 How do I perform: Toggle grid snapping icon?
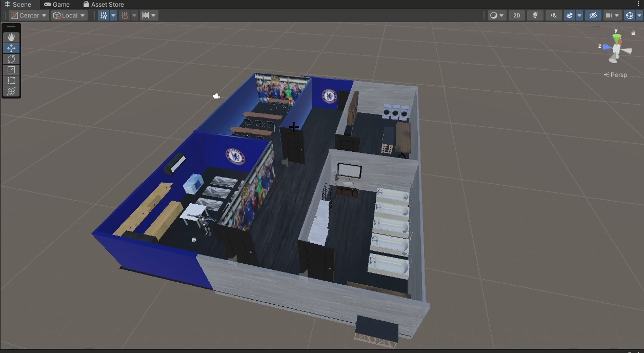pyautogui.click(x=125, y=15)
